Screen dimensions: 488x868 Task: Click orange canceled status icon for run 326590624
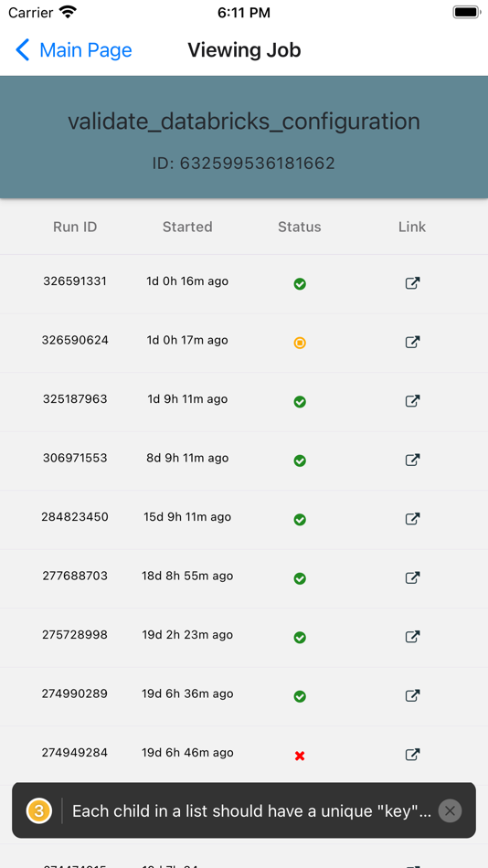click(300, 344)
